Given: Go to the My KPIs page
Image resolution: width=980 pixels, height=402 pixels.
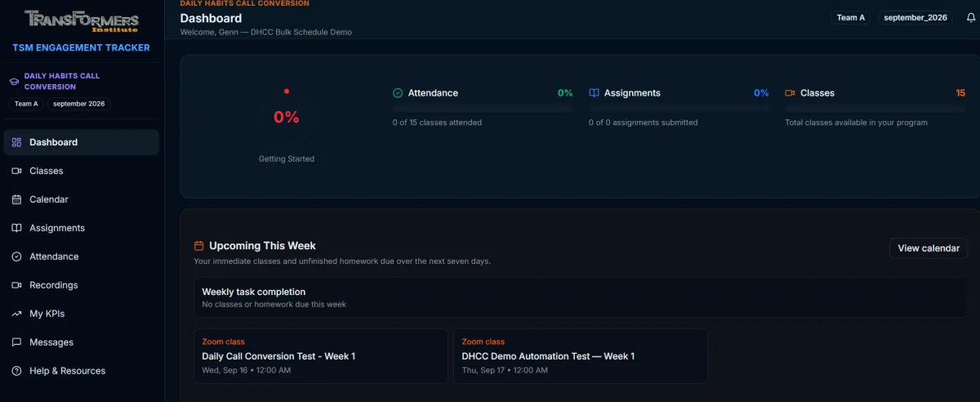Looking at the screenshot, I should [x=82, y=314].
